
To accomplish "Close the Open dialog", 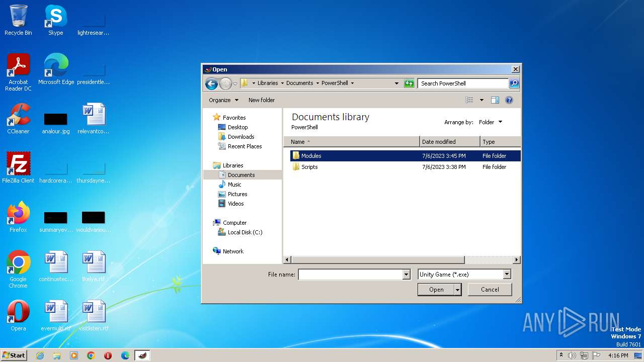I will pos(515,69).
